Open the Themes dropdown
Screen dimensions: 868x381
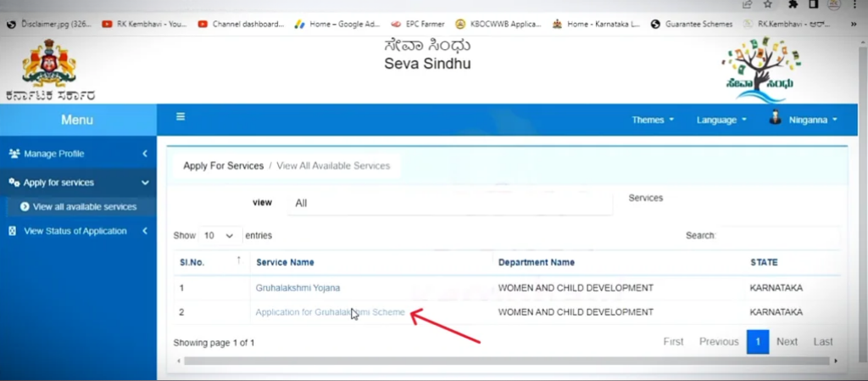pos(653,120)
